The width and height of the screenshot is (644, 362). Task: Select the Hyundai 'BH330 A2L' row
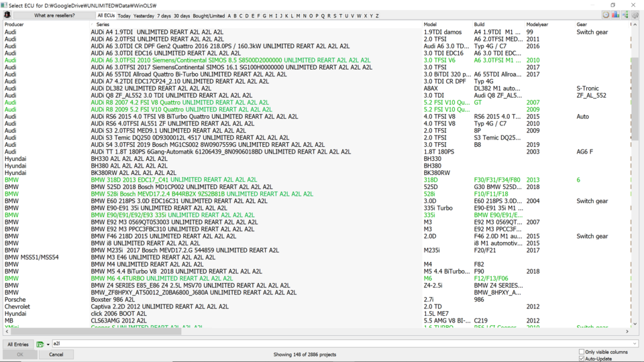click(x=316, y=159)
